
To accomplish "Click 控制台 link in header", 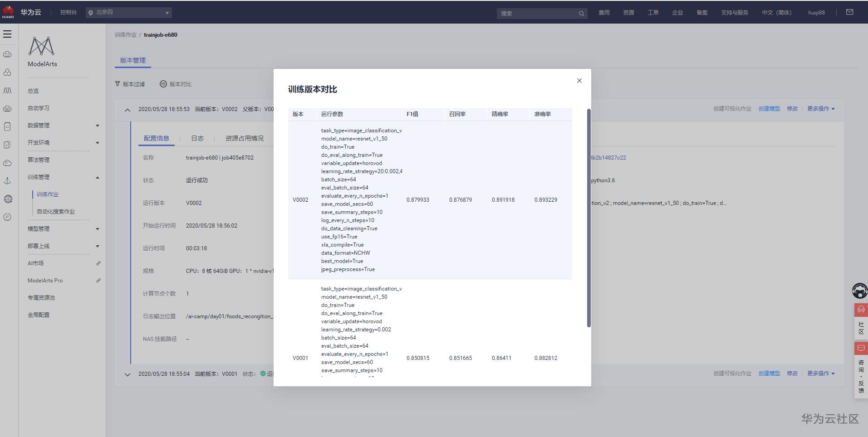I will 69,12.
